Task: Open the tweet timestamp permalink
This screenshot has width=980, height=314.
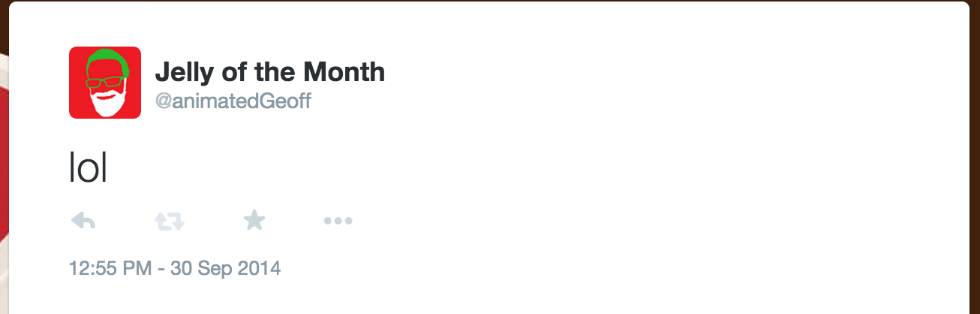Action: click(174, 268)
